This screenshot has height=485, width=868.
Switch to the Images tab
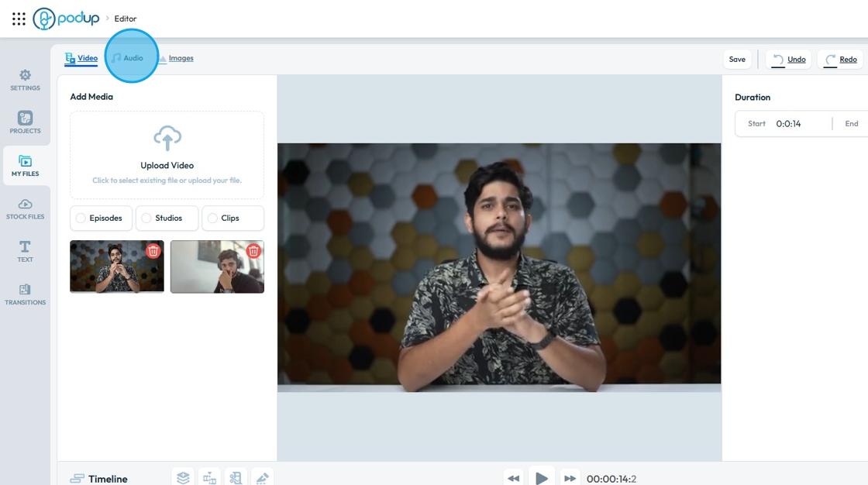point(176,58)
